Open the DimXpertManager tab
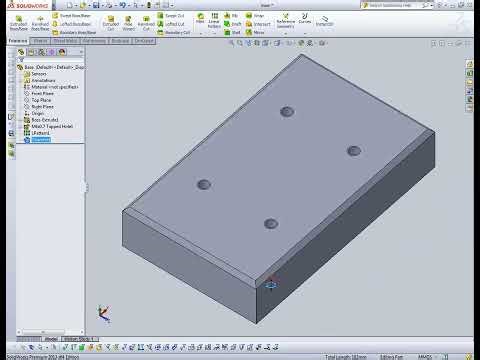 [x=51, y=52]
